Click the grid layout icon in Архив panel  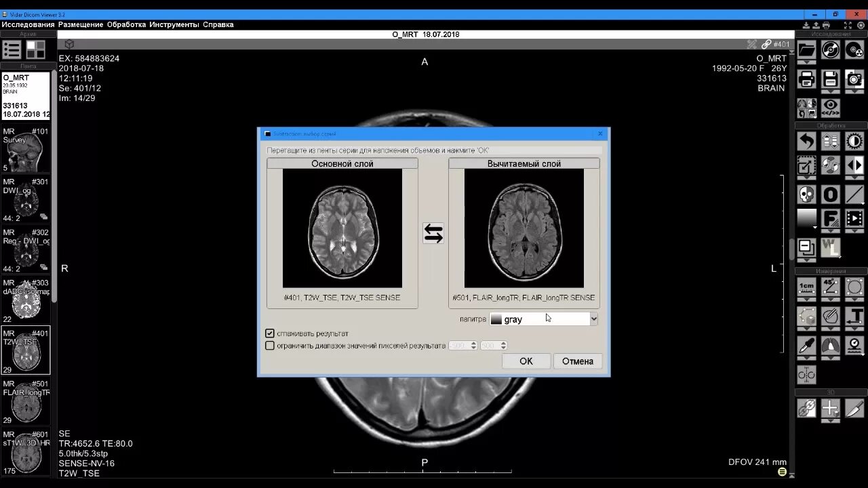tap(36, 49)
